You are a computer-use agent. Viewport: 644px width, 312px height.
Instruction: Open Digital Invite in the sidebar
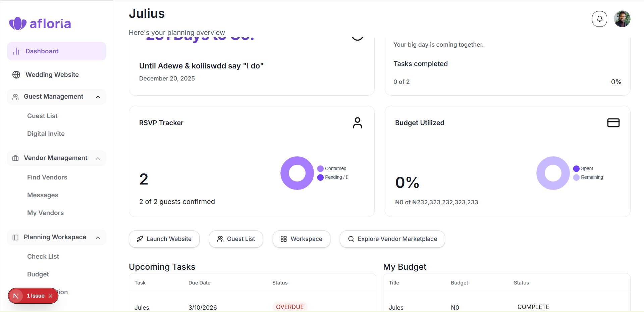pos(46,134)
